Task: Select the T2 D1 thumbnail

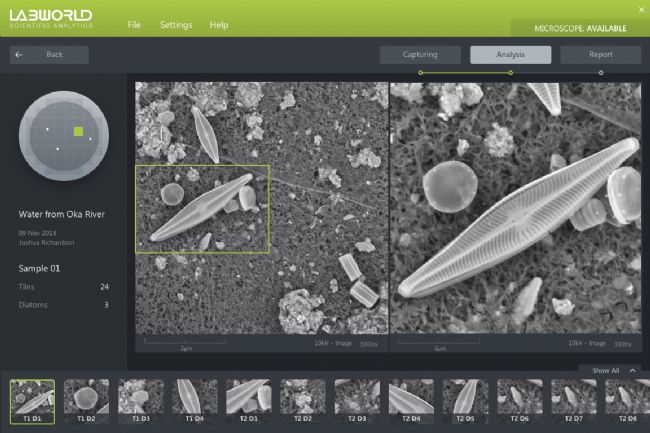Action: pyautogui.click(x=248, y=400)
